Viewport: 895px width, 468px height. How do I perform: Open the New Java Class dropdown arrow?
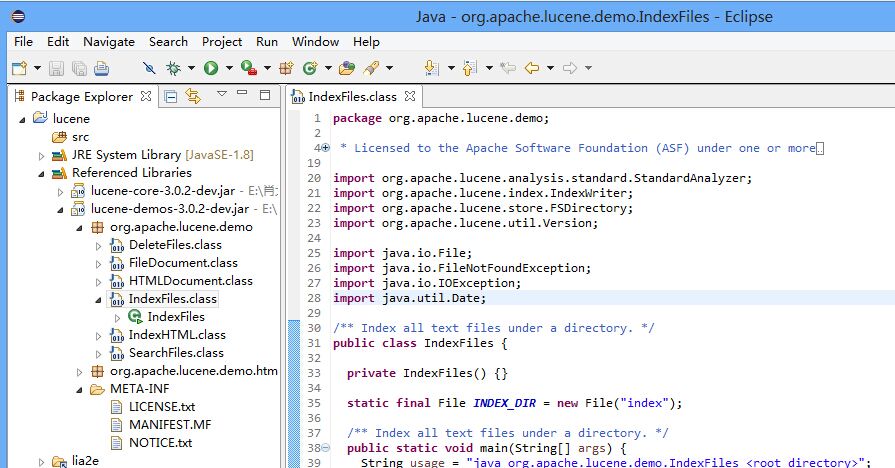pyautogui.click(x=328, y=68)
